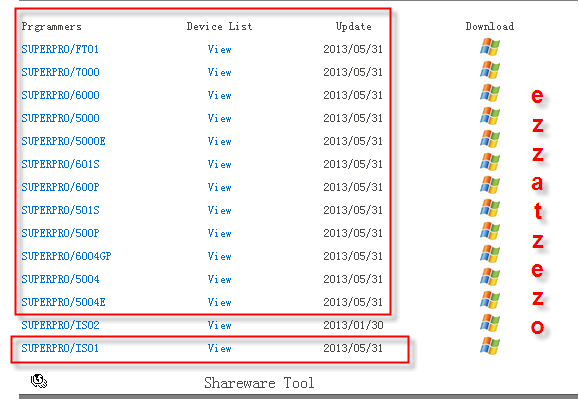The width and height of the screenshot is (579, 401).
Task: Open the SUPERPRO/IS01 programmer link
Action: 60,348
